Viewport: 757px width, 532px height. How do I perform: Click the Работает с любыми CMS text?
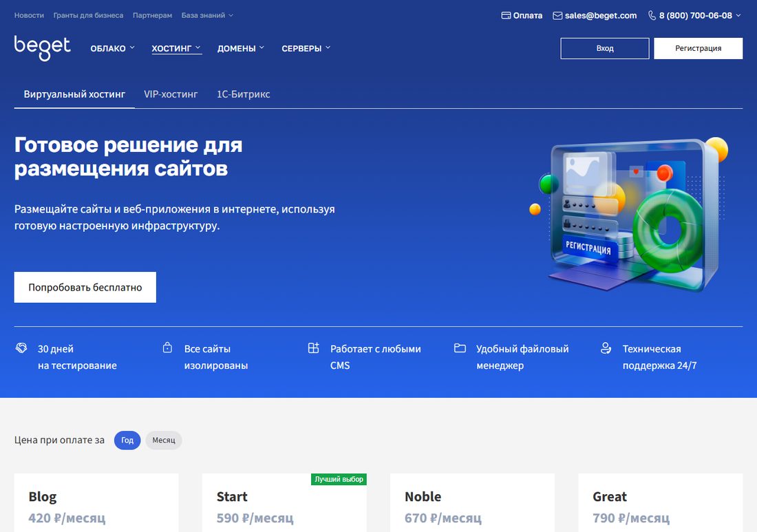(x=376, y=357)
